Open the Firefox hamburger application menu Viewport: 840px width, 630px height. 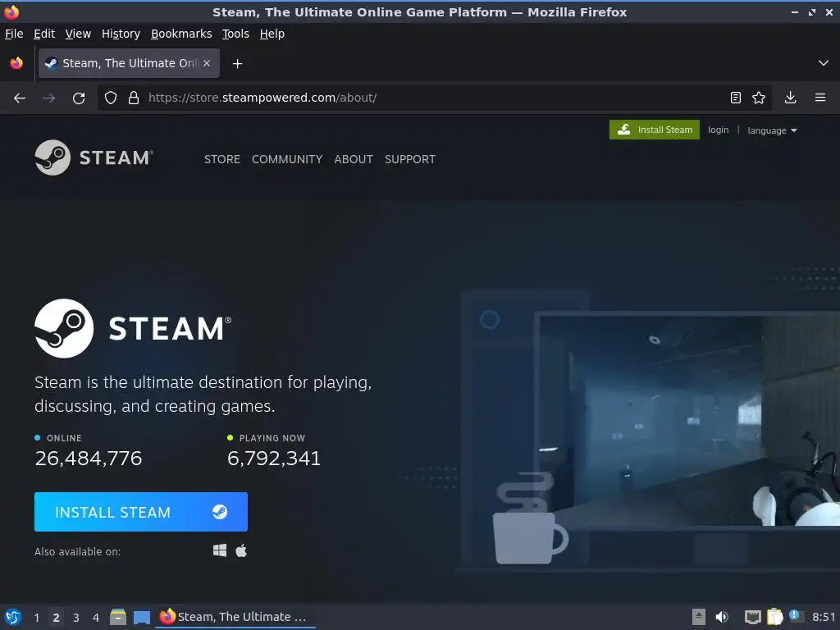tap(820, 98)
